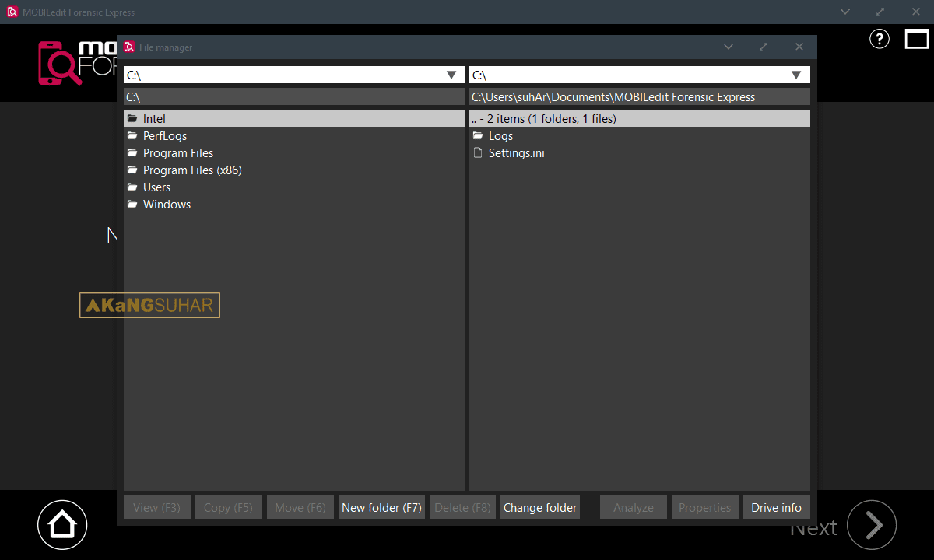Click the Analyze button
The height and width of the screenshot is (560, 934).
click(634, 507)
